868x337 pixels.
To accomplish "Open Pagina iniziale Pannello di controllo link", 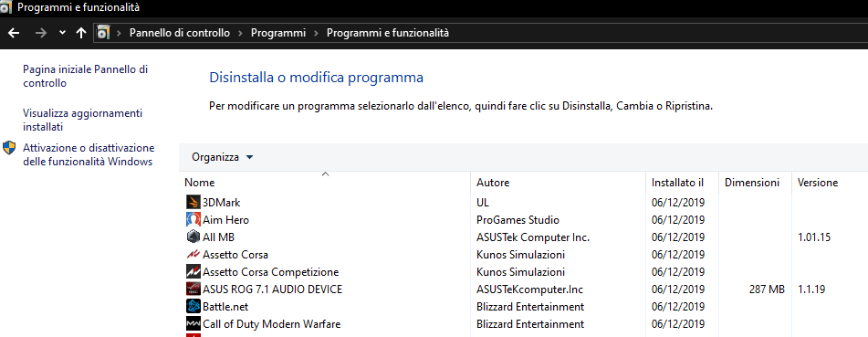I will tap(85, 77).
